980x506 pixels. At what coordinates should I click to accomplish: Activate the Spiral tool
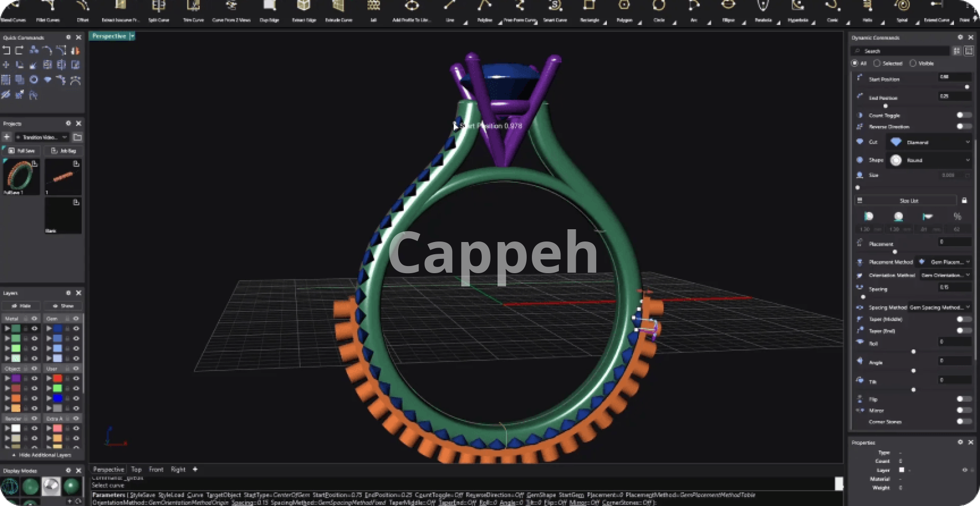(x=902, y=7)
